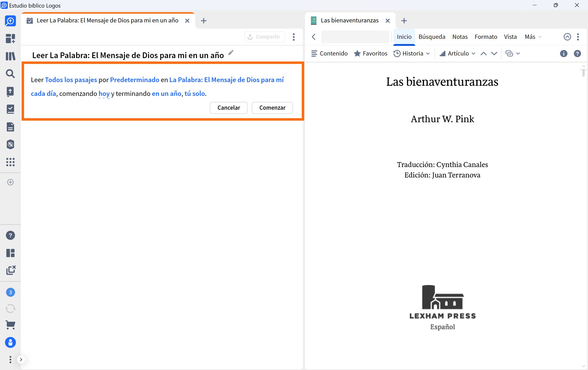Click the resource panel help question icon
Screen dimensions: 588x370
577,53
